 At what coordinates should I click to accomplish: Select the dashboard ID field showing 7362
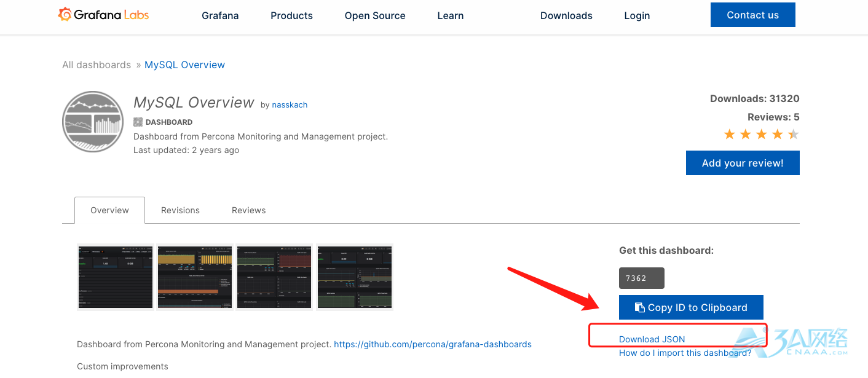coord(642,278)
